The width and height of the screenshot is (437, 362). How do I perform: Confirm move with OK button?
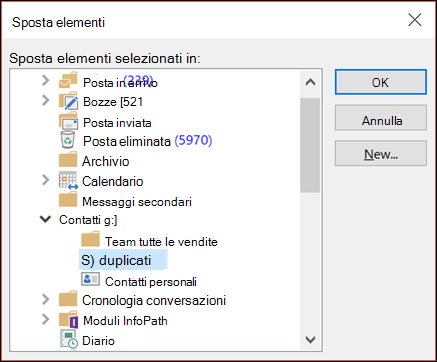coord(381,82)
